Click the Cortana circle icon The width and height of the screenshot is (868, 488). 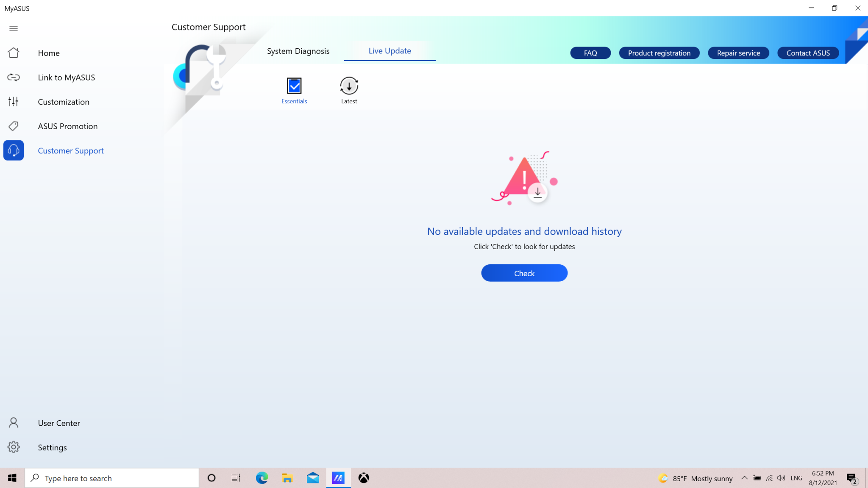[211, 478]
